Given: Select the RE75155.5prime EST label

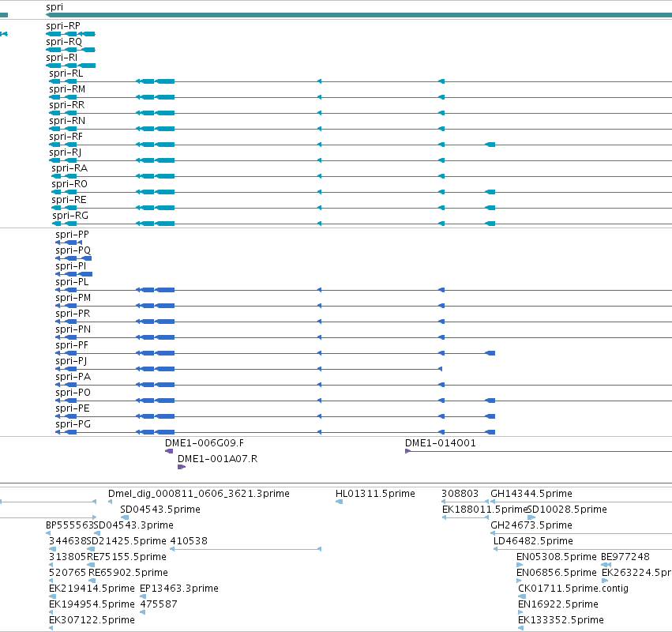Looking at the screenshot, I should click(x=126, y=558).
